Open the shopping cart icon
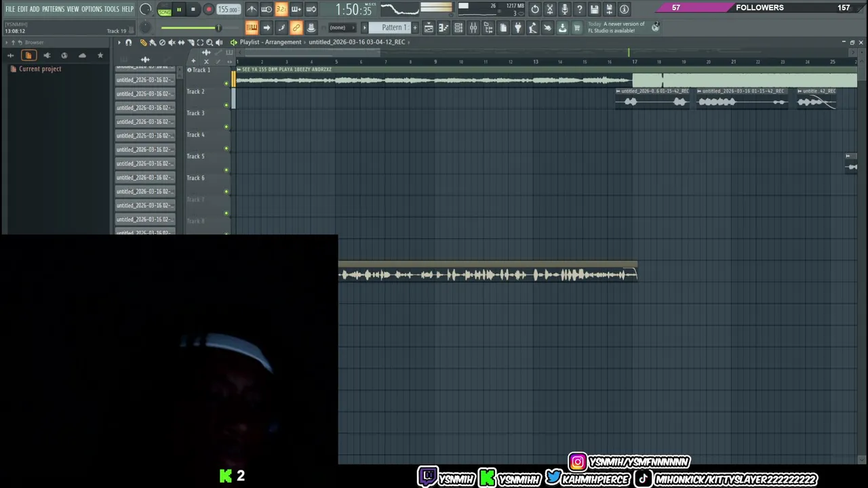Screen dimensions: 868x488 click(577, 28)
